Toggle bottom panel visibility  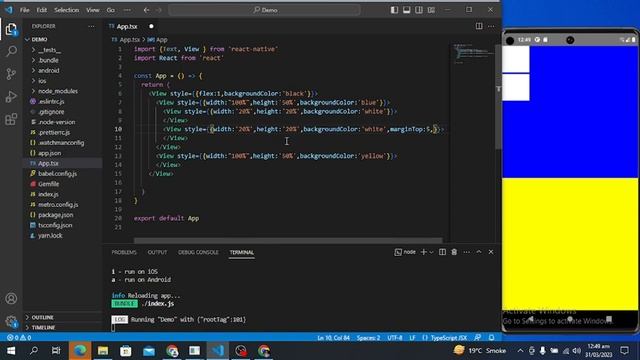(x=407, y=10)
